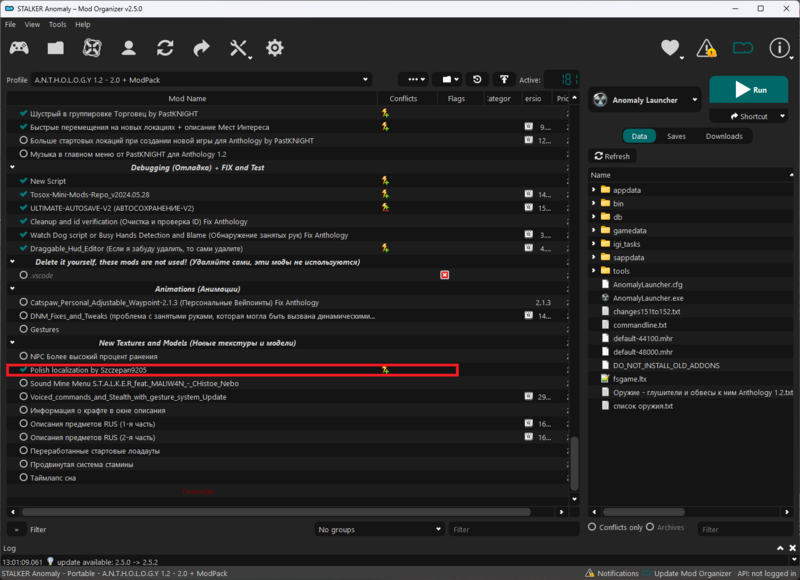Click the Refresh button in Data tab
The width and height of the screenshot is (800, 580).
click(612, 156)
